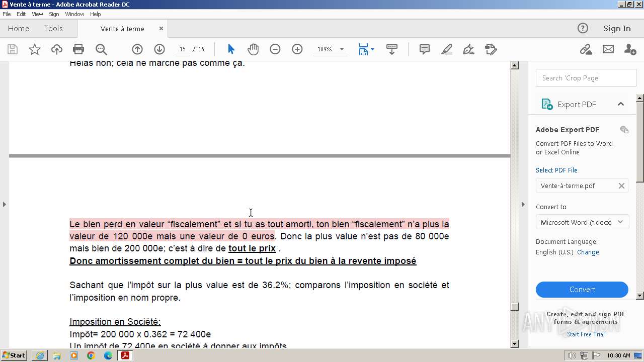Image resolution: width=644 pixels, height=362 pixels.
Task: Print the document with the printer icon
Action: pos(78,49)
